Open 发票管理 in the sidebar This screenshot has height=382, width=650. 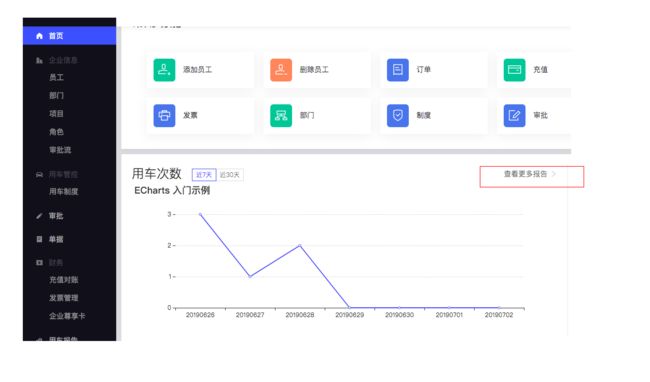click(63, 298)
